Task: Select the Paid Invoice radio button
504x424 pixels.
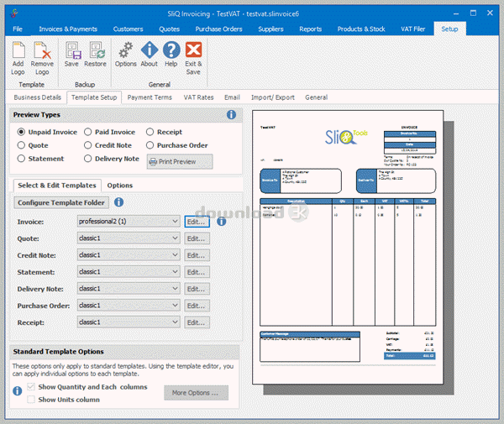Action: click(87, 132)
